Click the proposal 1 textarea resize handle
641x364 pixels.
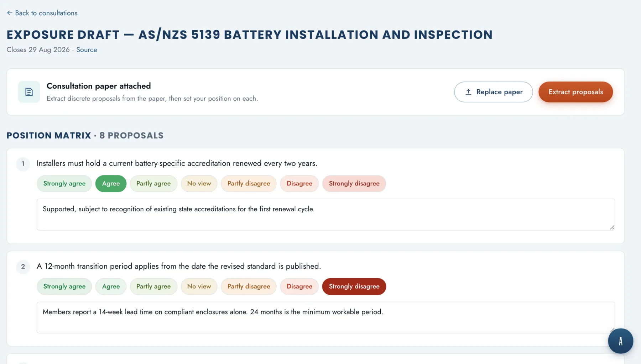[612, 227]
